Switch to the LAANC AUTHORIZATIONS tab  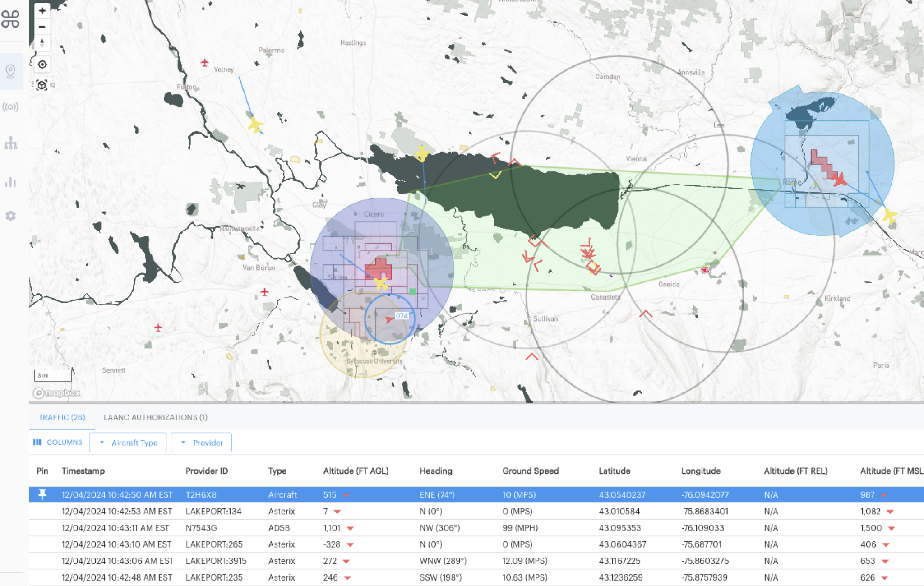coord(155,417)
